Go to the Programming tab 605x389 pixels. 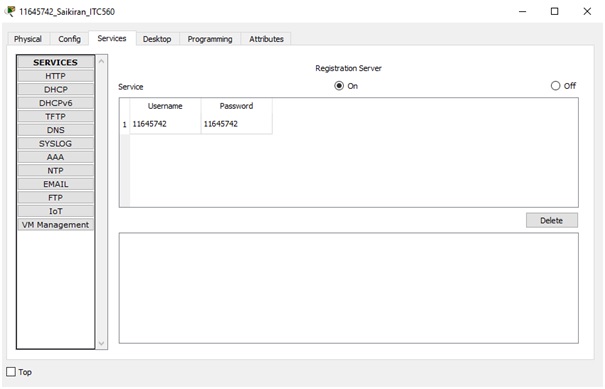(210, 39)
